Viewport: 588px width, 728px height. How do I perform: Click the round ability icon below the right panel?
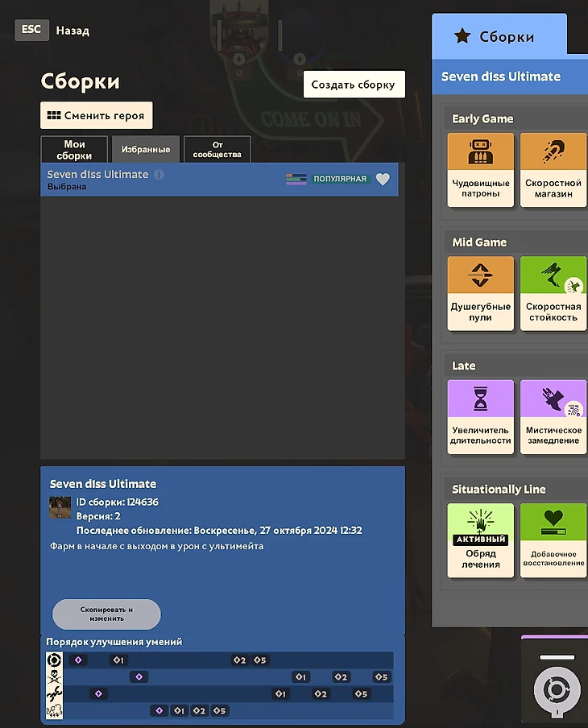click(557, 690)
